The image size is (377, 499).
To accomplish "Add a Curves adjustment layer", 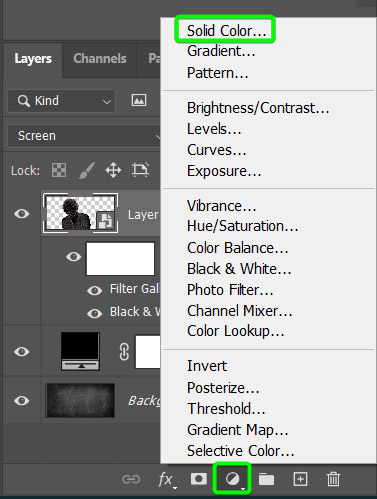I will click(x=217, y=150).
